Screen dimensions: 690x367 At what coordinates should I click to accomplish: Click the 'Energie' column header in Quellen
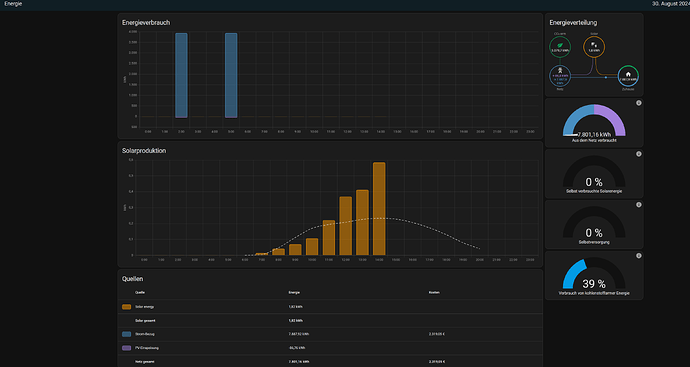pyautogui.click(x=294, y=293)
